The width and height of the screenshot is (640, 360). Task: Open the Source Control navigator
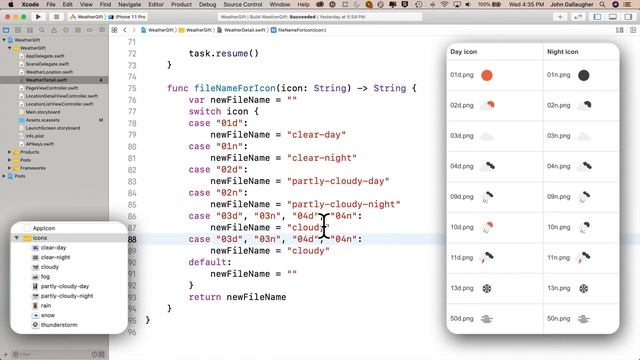[x=18, y=30]
